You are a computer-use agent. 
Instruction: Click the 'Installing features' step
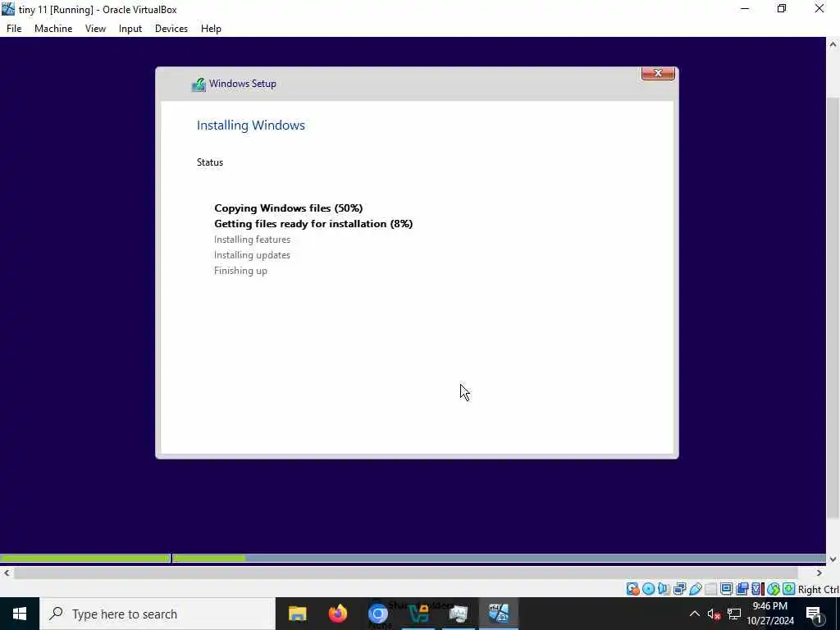click(253, 240)
